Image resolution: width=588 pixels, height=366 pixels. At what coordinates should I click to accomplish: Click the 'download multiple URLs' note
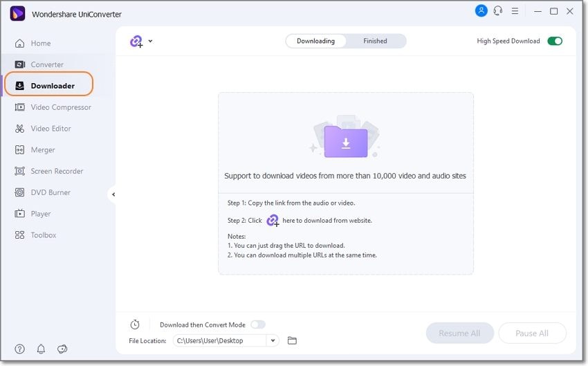coord(302,255)
